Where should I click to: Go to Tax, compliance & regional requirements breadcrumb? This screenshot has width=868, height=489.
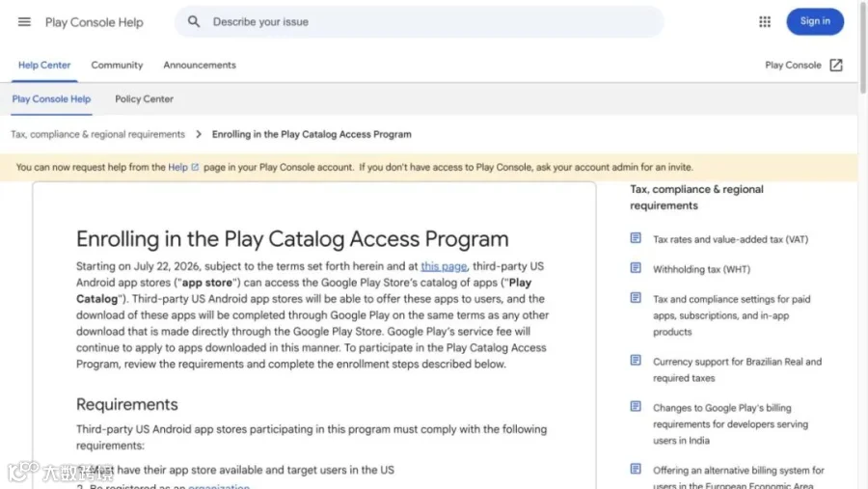pos(98,134)
